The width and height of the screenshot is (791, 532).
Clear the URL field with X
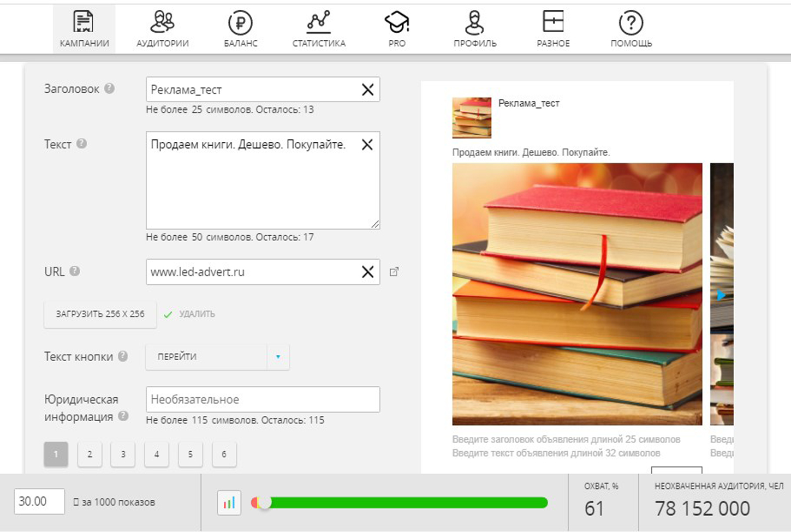[x=367, y=272]
